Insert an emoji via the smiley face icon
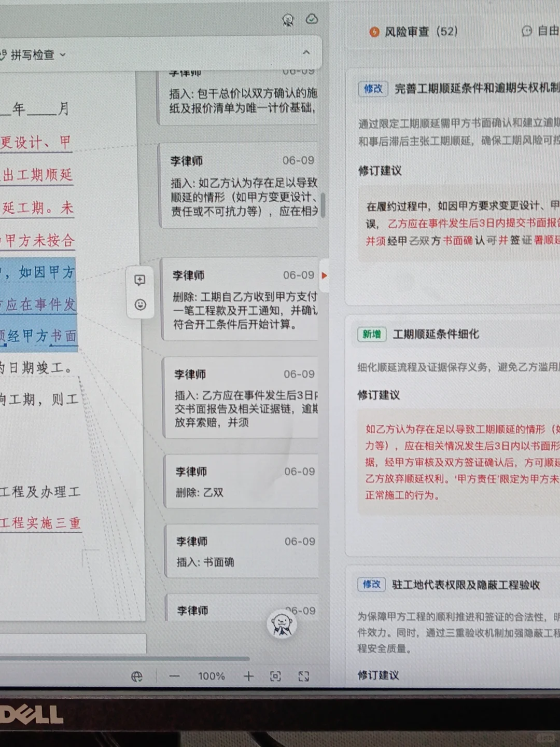Viewport: 560px width, 747px height. tap(139, 305)
